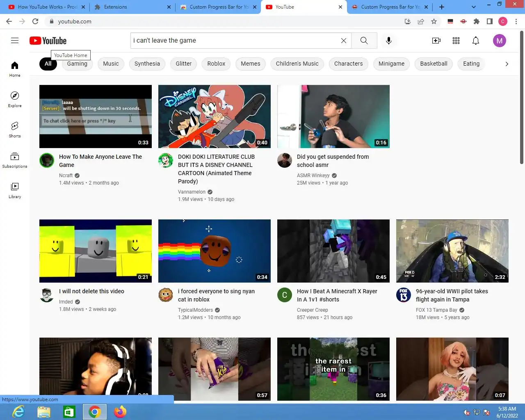Open Explore in sidebar

15,99
